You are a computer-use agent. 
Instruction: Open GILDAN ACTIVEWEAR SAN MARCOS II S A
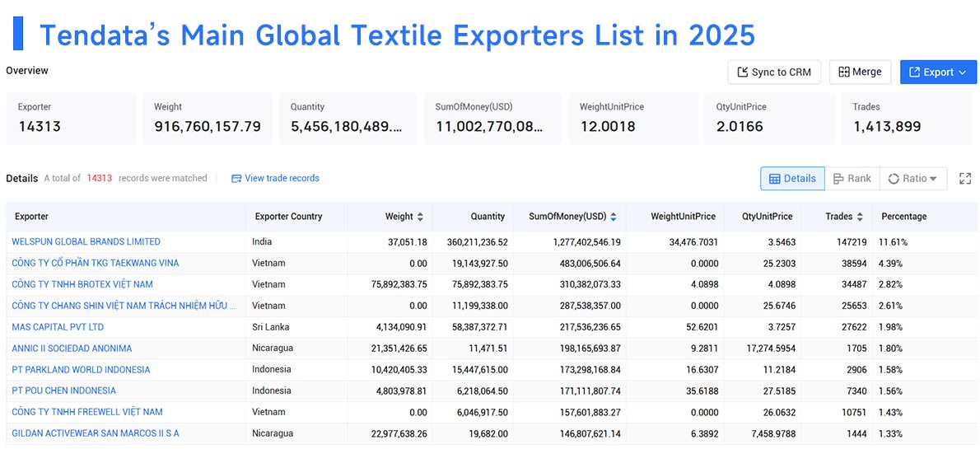(96, 433)
